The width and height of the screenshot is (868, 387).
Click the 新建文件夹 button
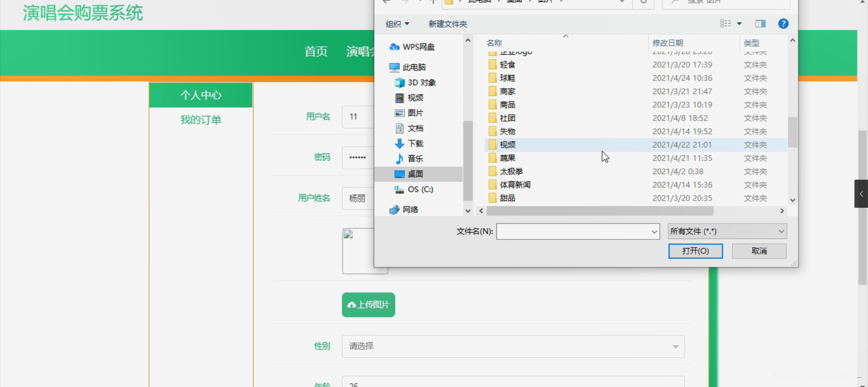point(448,24)
